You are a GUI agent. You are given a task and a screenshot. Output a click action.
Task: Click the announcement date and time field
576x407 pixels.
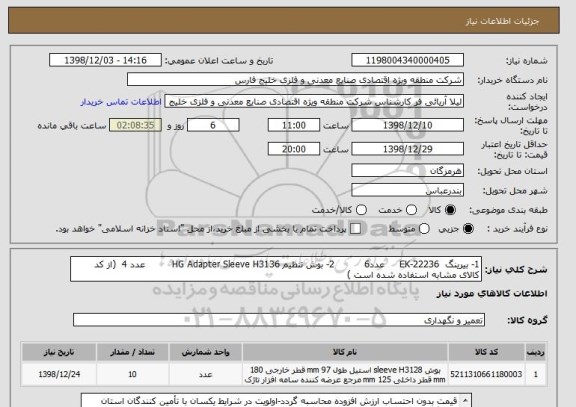coord(105,60)
